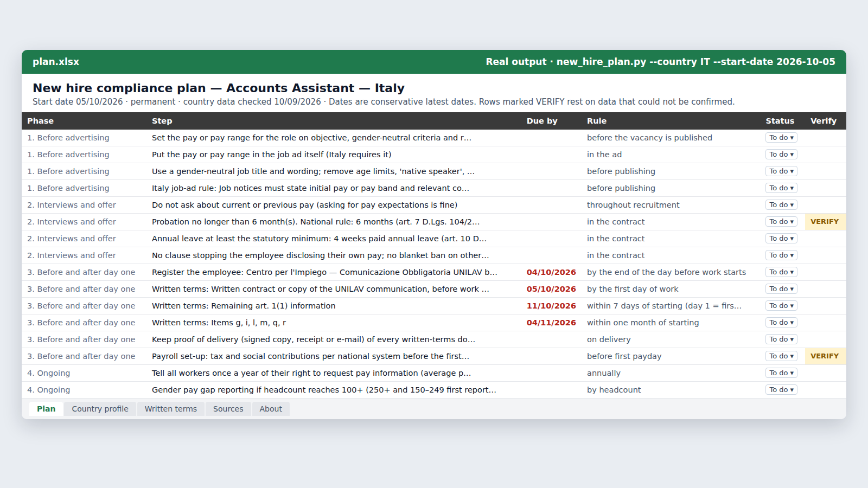The height and width of the screenshot is (488, 868).
Task: Select due date 05/10/2026
Action: pos(551,289)
